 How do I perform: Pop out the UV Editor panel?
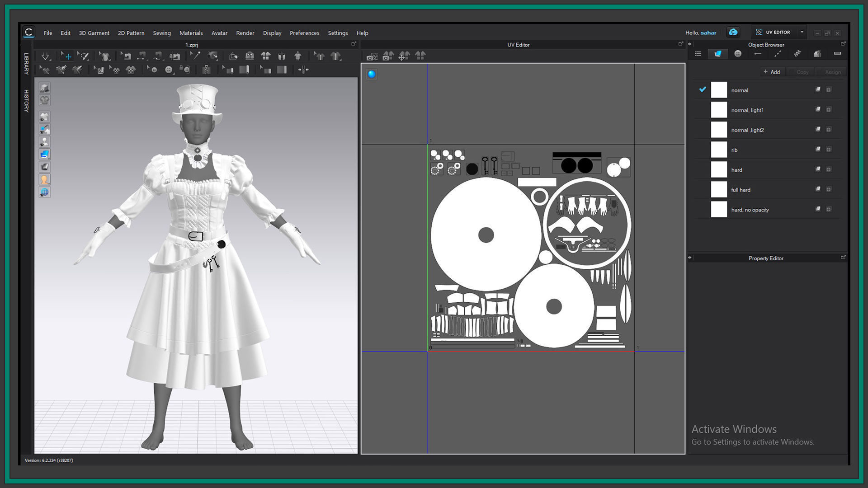coord(680,44)
